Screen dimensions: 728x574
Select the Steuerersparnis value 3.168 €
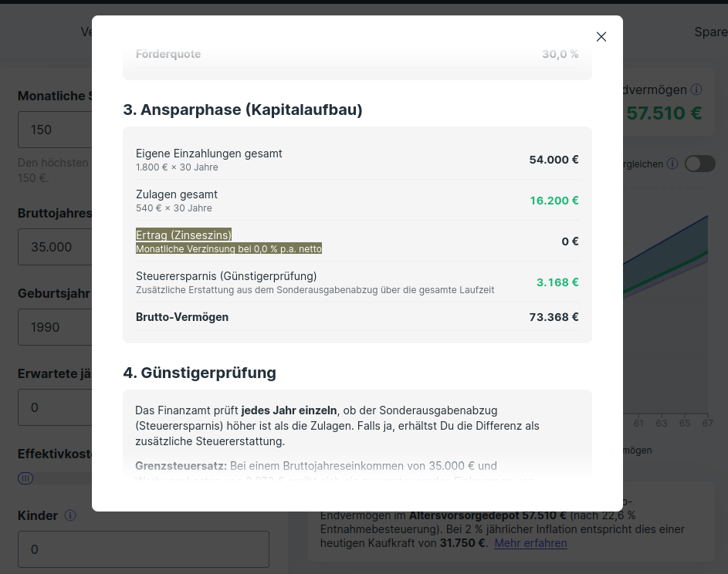point(557,282)
